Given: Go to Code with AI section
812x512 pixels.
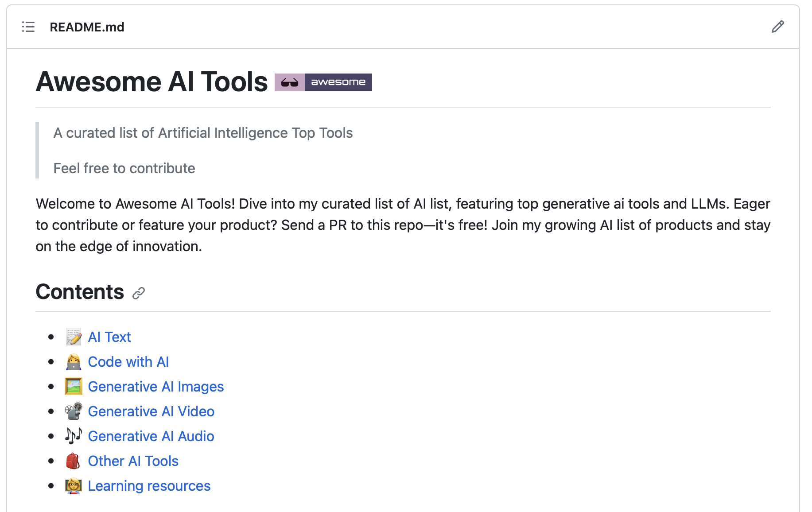Looking at the screenshot, I should [128, 362].
